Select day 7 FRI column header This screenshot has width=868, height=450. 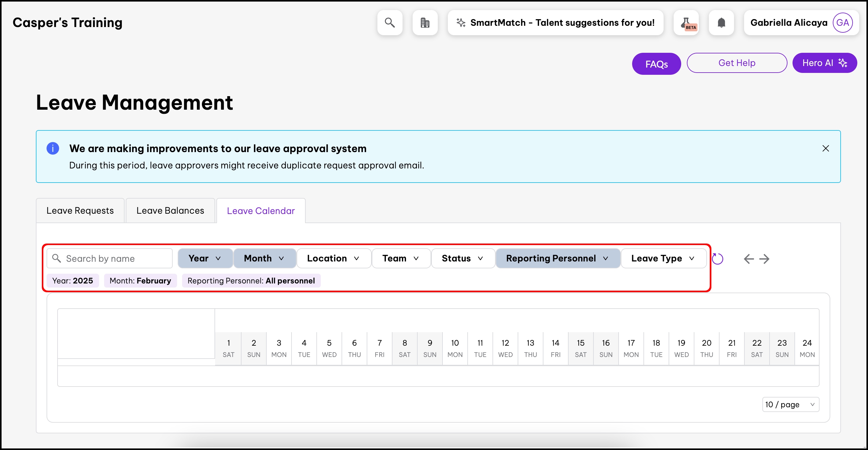pos(379,349)
